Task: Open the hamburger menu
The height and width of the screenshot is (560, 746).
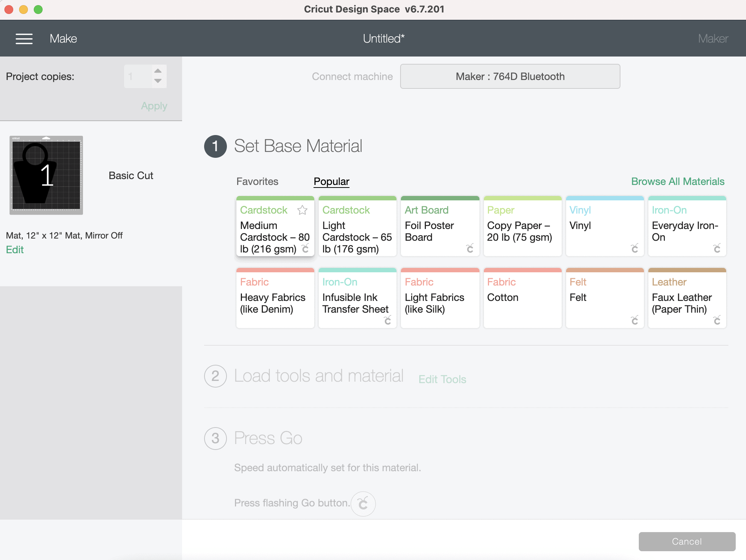Action: coord(24,39)
